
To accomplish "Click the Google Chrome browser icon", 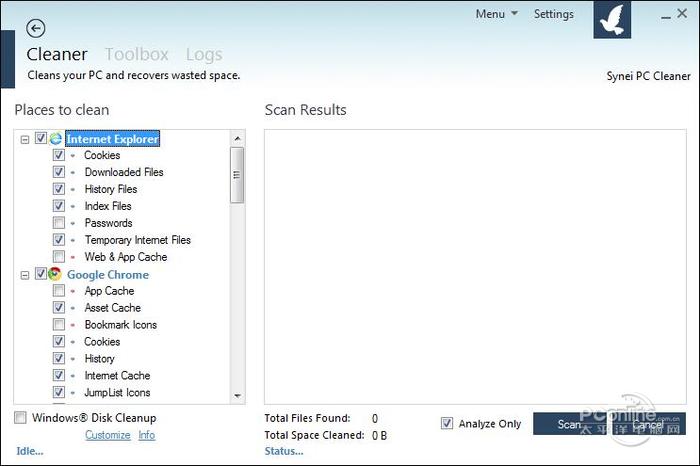I will point(55,274).
